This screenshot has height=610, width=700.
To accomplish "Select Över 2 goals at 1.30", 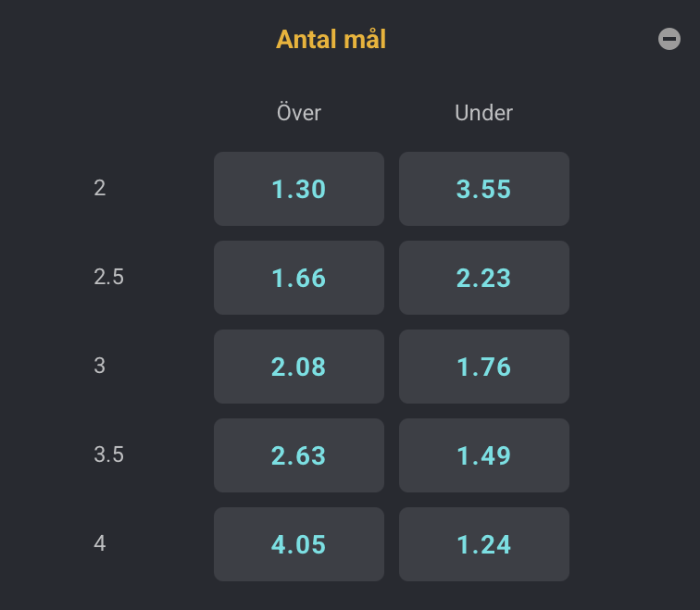I will pos(299,189).
